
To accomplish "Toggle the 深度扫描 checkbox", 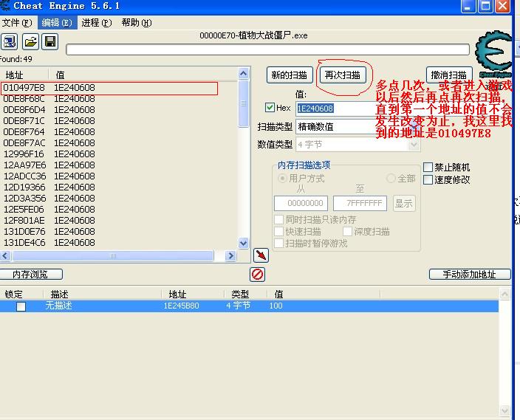I will (x=347, y=231).
